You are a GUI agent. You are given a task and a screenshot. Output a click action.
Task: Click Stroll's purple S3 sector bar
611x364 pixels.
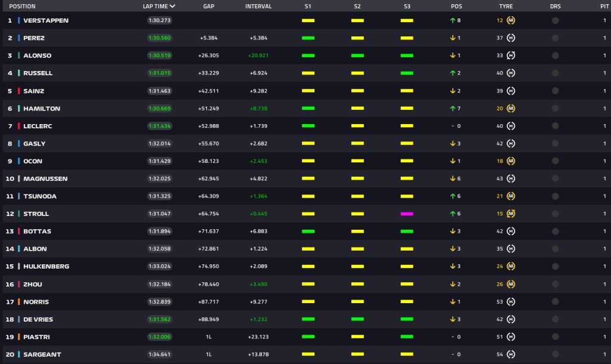(x=407, y=214)
